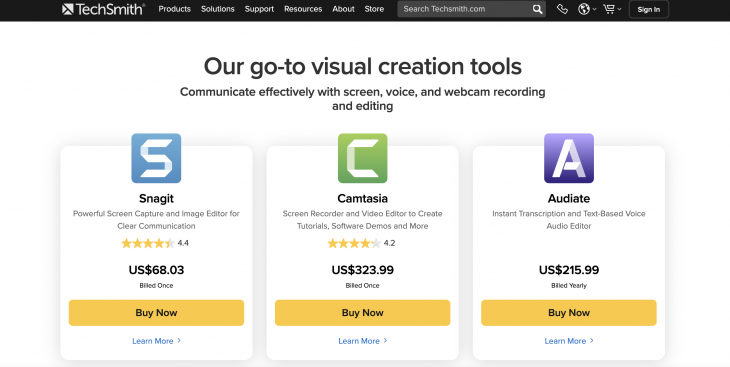Viewport: 730px width, 367px height.
Task: Open the About menu
Action: point(344,9)
